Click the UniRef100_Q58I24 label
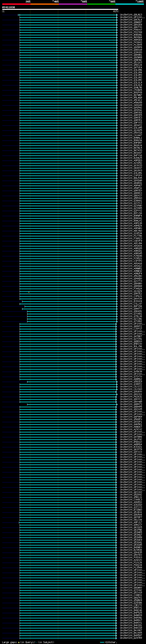 click(x=131, y=65)
